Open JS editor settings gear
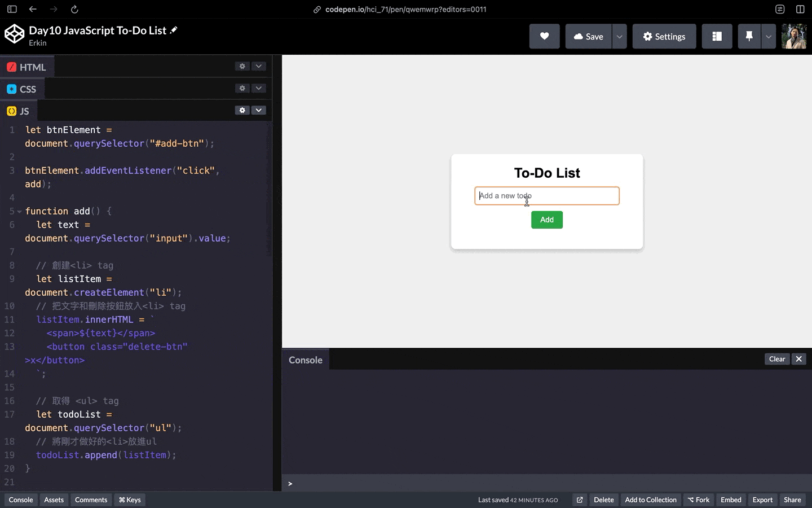The width and height of the screenshot is (812, 508). click(x=242, y=110)
